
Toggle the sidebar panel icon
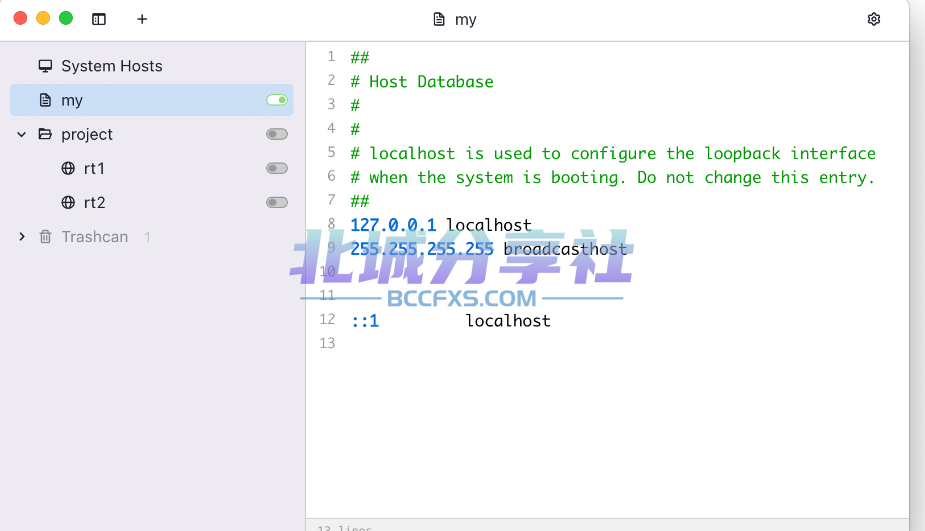pyautogui.click(x=99, y=19)
